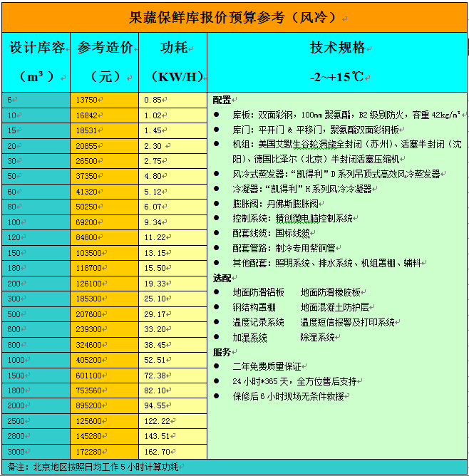Select the 膨胀阀 bullet line
469x476 pixels.
coord(263,203)
